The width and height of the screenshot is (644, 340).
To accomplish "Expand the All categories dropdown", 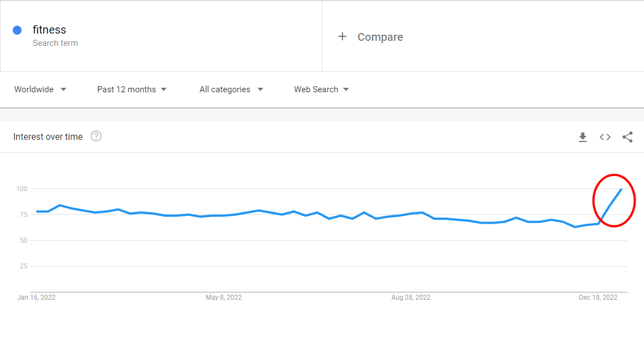I will 231,89.
